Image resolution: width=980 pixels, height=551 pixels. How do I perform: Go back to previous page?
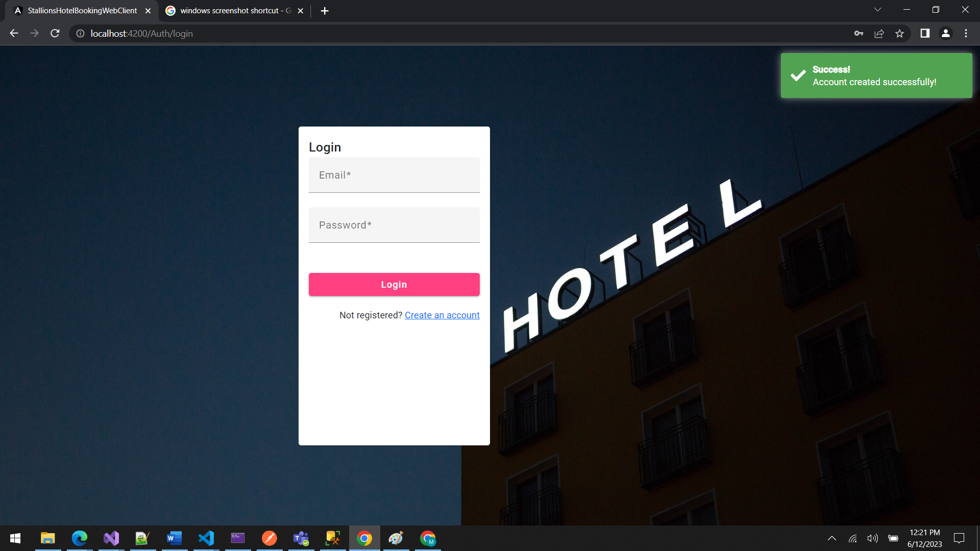tap(14, 34)
